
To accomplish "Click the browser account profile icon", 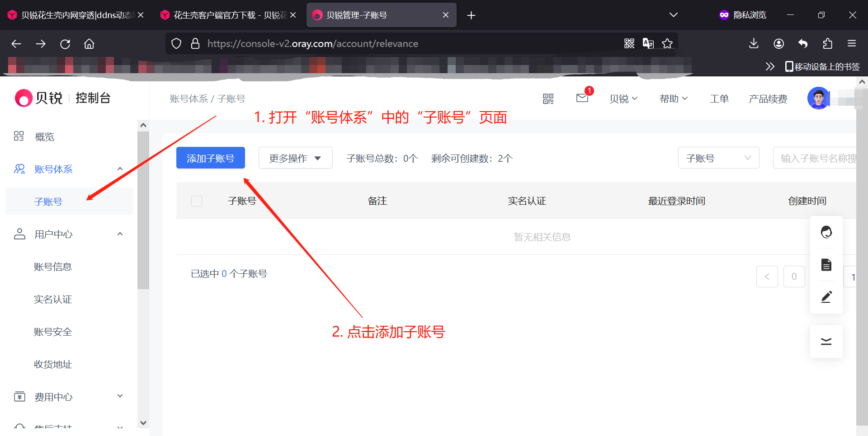I will click(778, 43).
